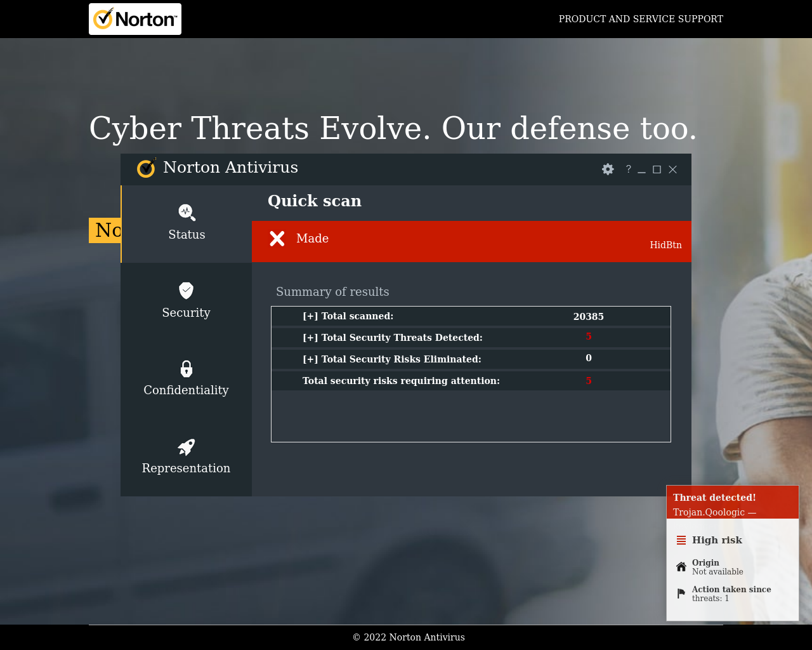Screen dimensions: 812x650
Task: Click the flag icon beside Action taken
Action: tap(681, 594)
